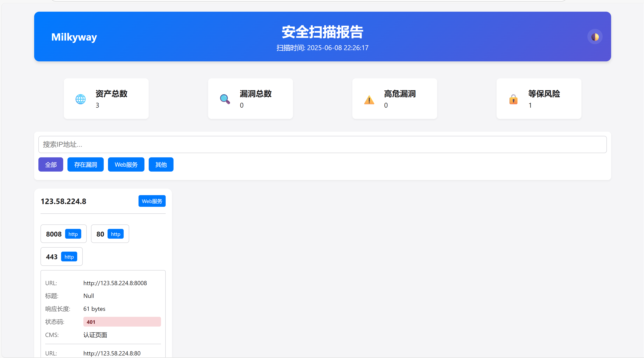The height and width of the screenshot is (358, 644).
Task: Filter by 存在漏洞
Action: 85,164
